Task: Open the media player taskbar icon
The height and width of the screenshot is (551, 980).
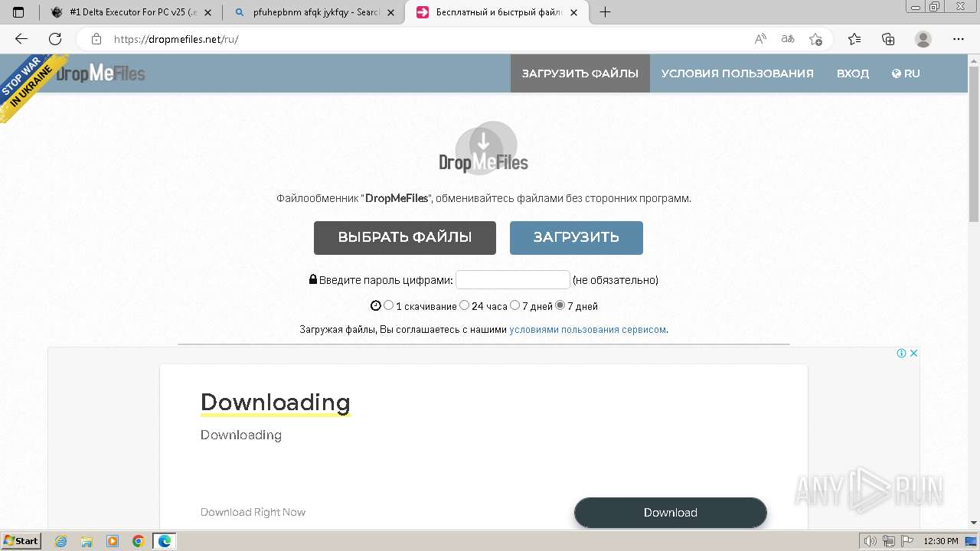Action: [113, 541]
